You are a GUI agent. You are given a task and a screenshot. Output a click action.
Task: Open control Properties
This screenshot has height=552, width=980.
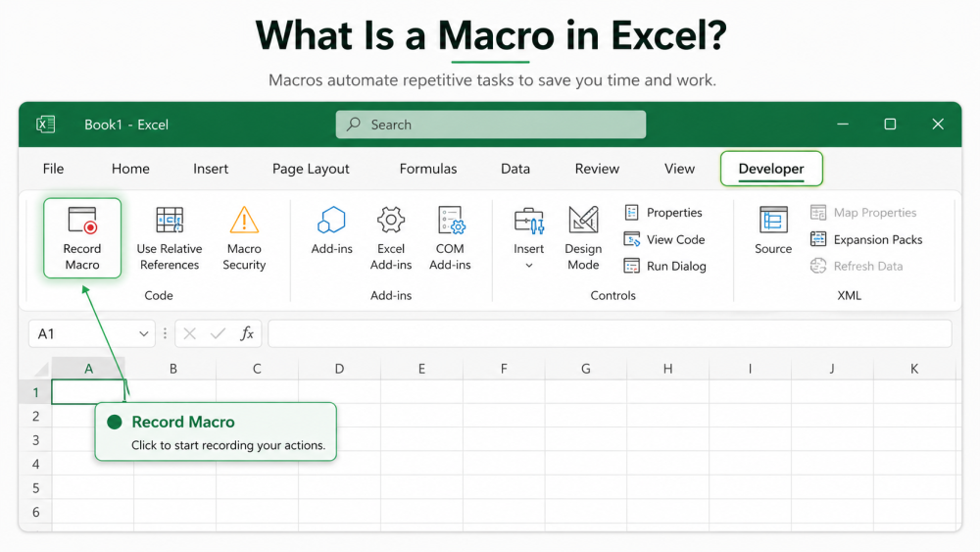coord(663,213)
